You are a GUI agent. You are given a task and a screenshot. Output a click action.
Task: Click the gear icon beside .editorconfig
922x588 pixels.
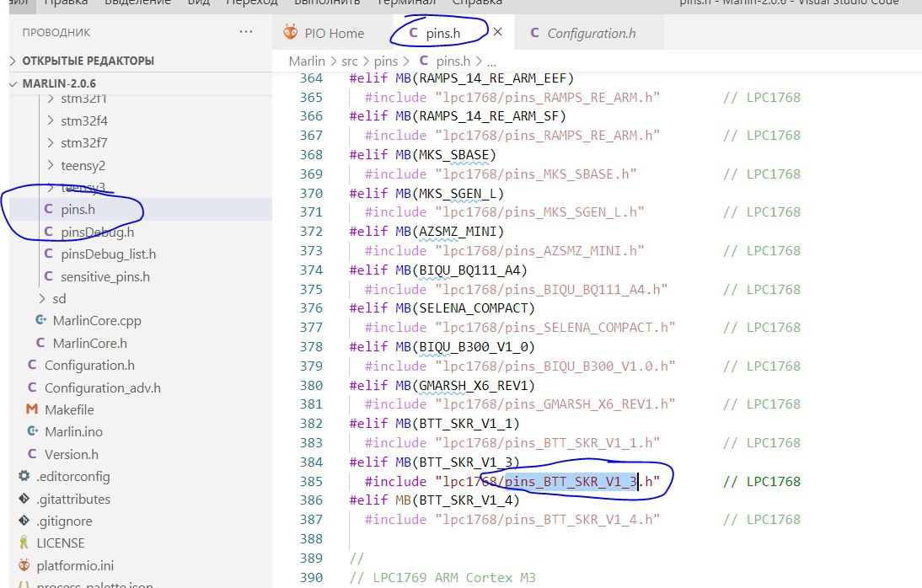[24, 476]
